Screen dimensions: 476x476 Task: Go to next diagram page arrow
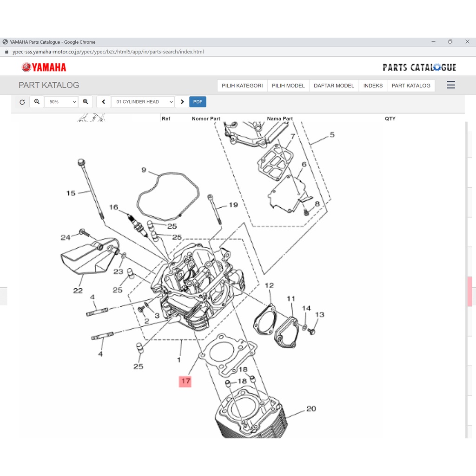[x=182, y=102]
